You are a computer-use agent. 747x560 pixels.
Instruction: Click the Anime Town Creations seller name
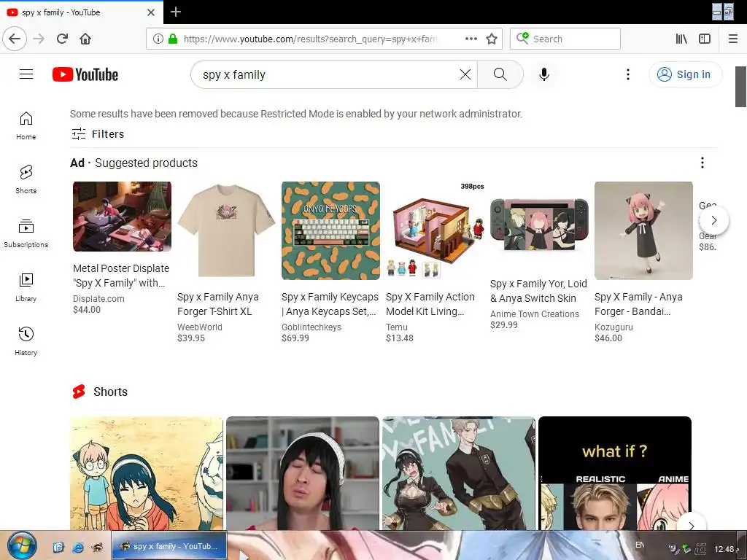(535, 314)
